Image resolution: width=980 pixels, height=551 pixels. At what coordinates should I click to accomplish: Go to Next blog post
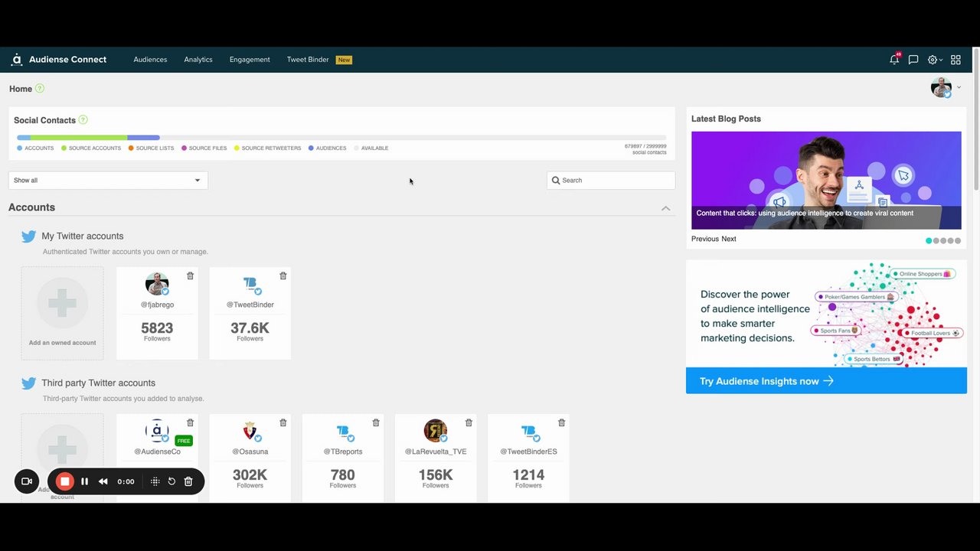tap(729, 239)
